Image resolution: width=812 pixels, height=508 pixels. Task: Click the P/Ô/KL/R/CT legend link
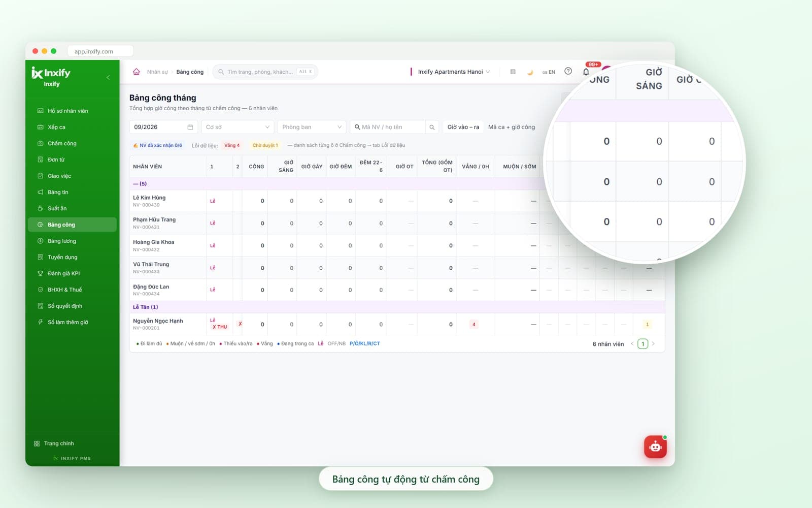point(365,344)
